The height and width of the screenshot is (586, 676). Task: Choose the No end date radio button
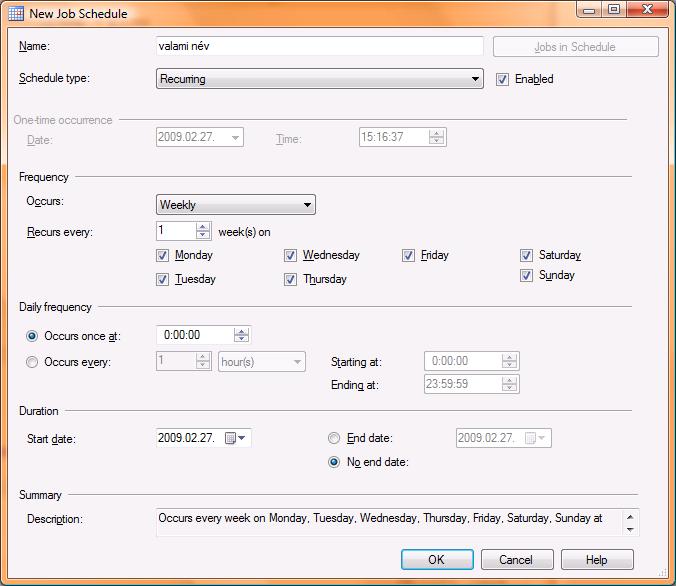334,462
